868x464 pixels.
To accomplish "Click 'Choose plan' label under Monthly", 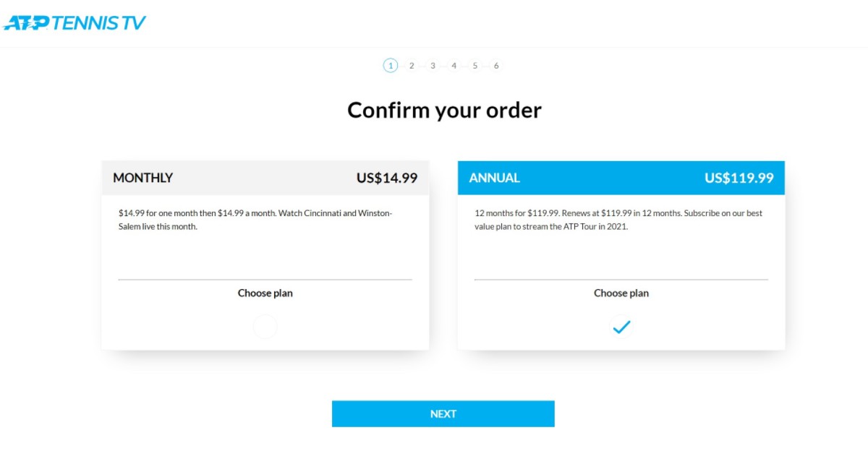I will (265, 293).
